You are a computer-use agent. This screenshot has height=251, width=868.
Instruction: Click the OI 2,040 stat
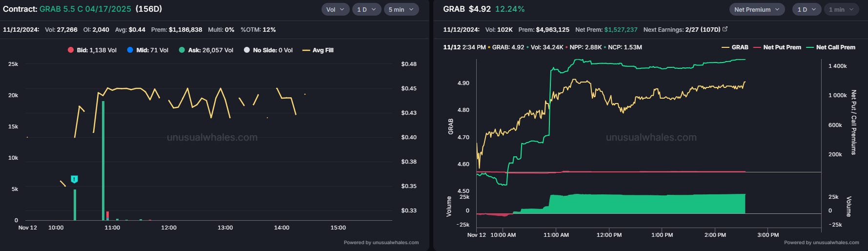pyautogui.click(x=96, y=30)
